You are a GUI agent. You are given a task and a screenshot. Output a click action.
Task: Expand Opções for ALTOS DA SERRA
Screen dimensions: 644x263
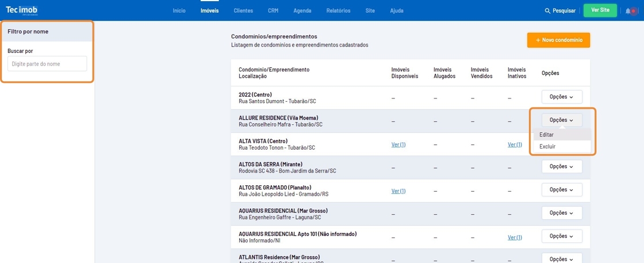click(561, 166)
